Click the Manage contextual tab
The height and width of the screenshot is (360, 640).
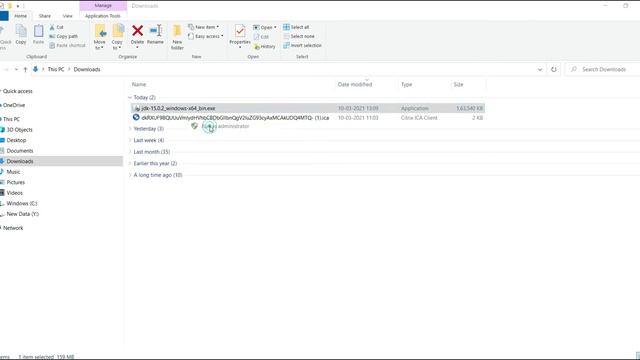[103, 6]
